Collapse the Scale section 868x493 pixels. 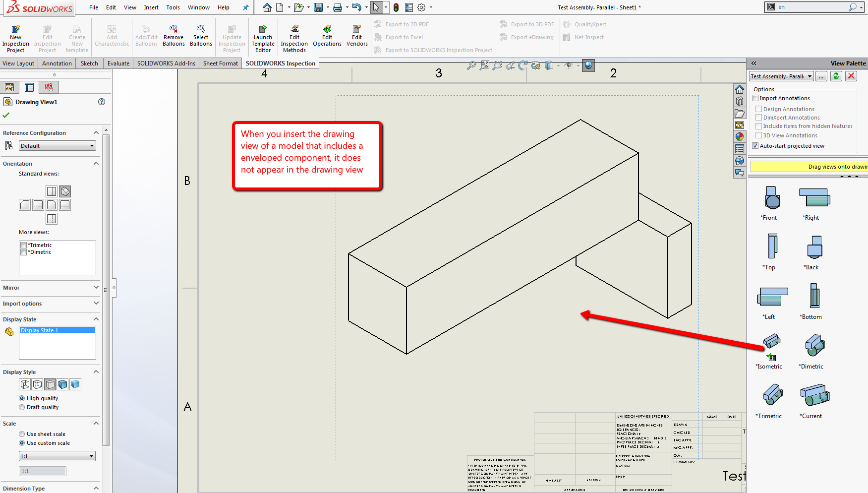click(x=96, y=424)
